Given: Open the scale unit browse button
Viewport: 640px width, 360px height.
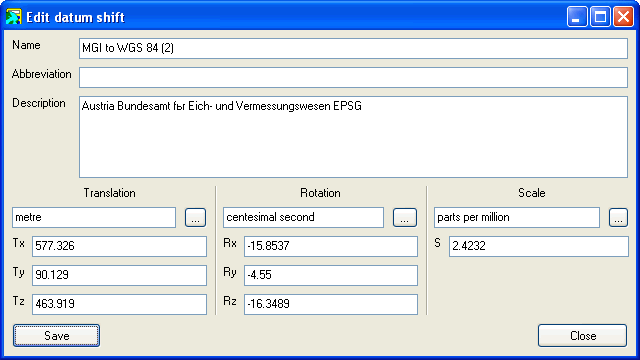Looking at the screenshot, I should click(x=618, y=218).
